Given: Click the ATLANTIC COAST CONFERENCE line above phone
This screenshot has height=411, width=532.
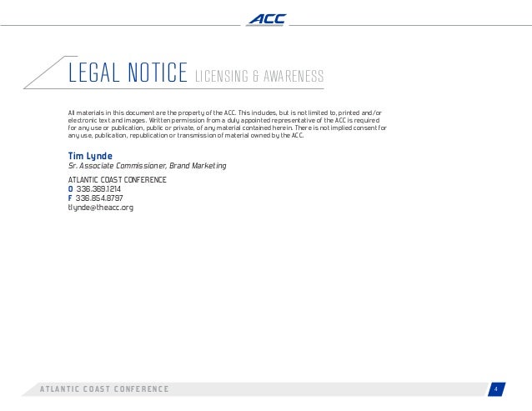Looking at the screenshot, I should tap(118, 180).
